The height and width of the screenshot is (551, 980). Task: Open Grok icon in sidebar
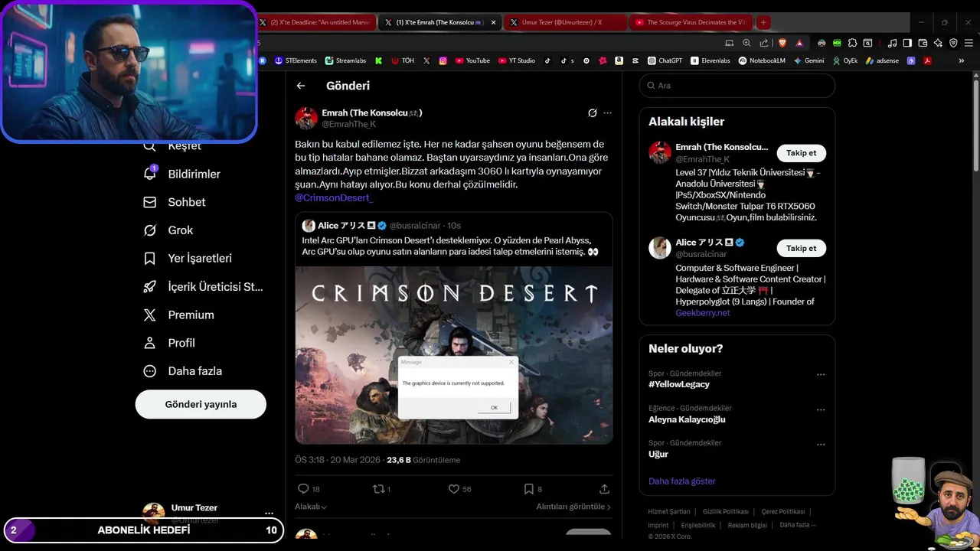click(150, 230)
